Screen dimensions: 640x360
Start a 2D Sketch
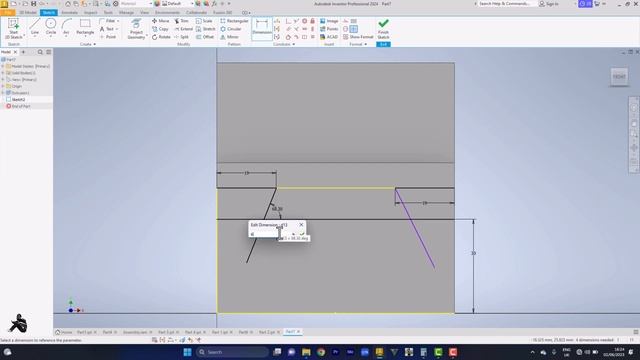tap(13, 29)
